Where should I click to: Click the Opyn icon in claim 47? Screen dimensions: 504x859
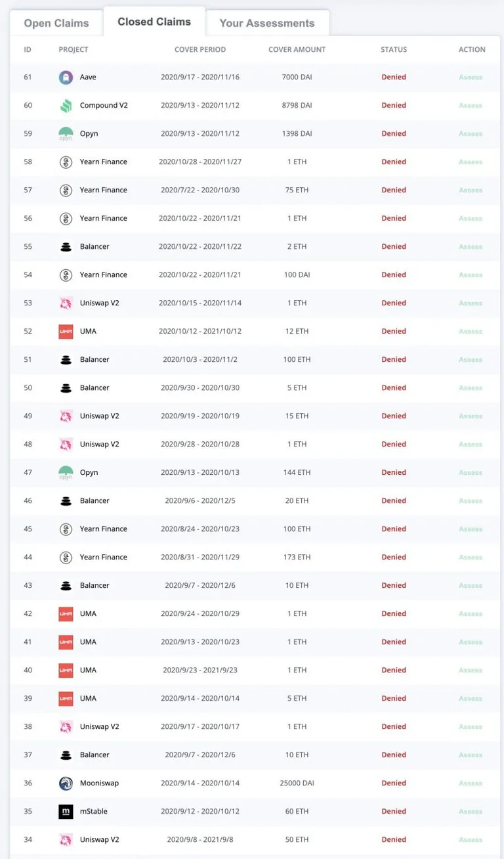point(66,473)
